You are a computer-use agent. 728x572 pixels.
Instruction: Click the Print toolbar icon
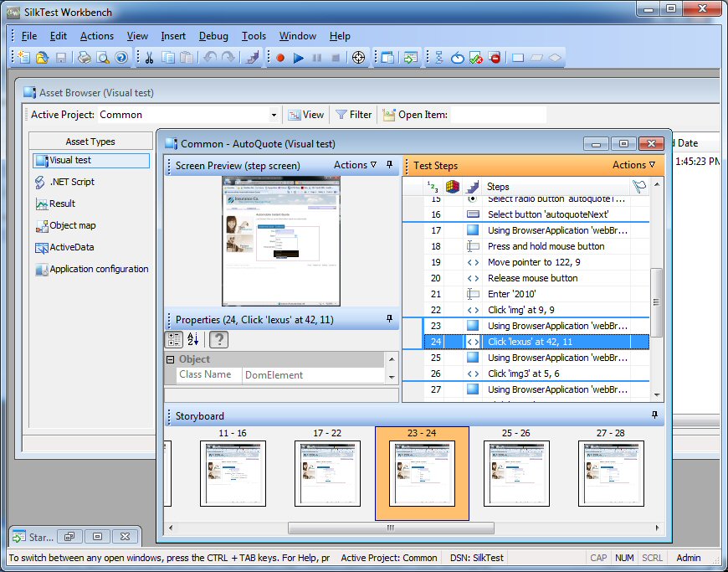[84, 57]
